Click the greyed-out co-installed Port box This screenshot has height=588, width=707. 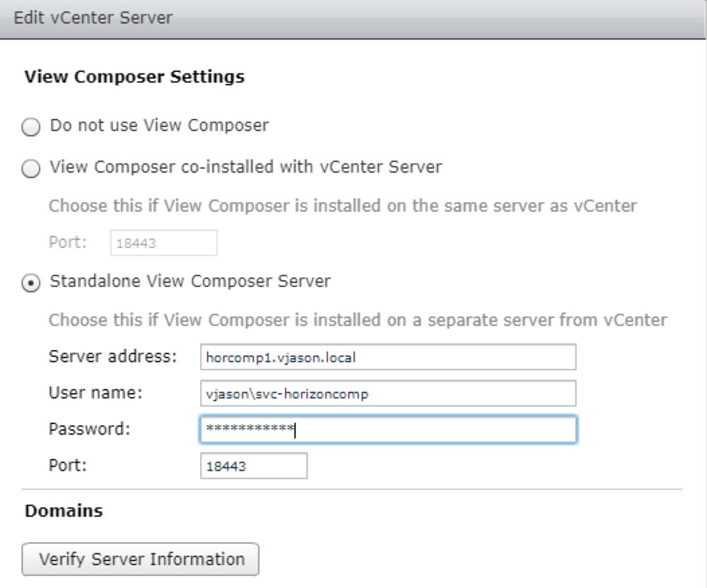point(163,243)
